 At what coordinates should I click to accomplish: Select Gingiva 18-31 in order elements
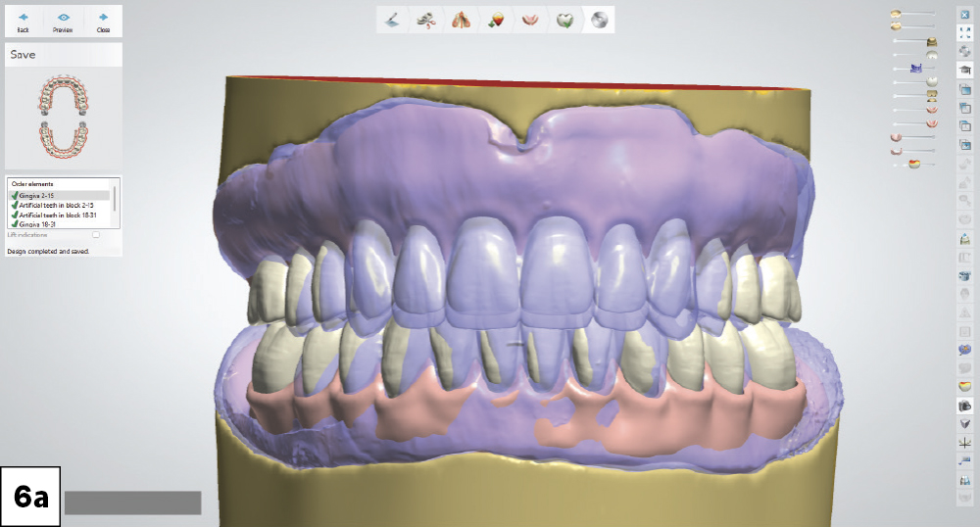[60, 223]
